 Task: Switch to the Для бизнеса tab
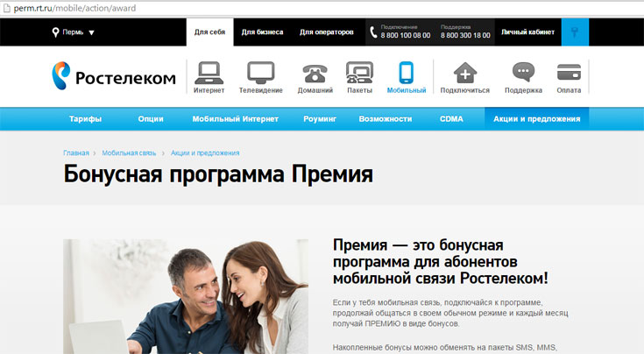click(x=262, y=32)
